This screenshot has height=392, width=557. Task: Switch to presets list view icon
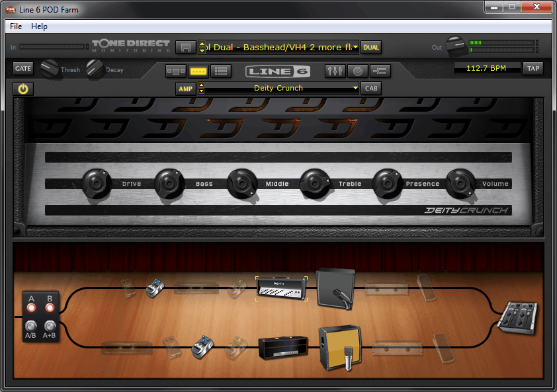pos(221,71)
